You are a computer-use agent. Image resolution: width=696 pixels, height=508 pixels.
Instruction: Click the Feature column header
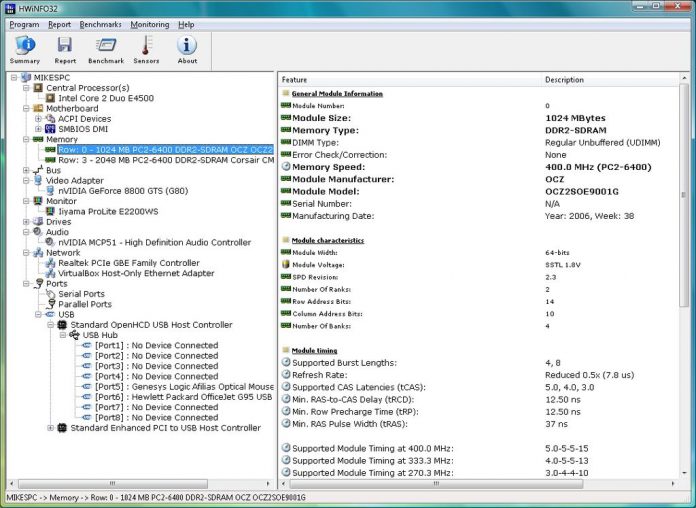click(410, 80)
